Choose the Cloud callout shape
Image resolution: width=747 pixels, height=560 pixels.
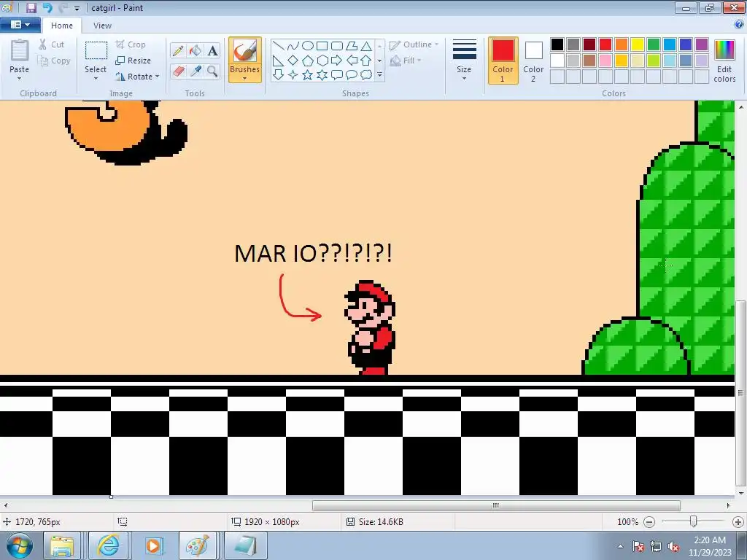point(366,75)
